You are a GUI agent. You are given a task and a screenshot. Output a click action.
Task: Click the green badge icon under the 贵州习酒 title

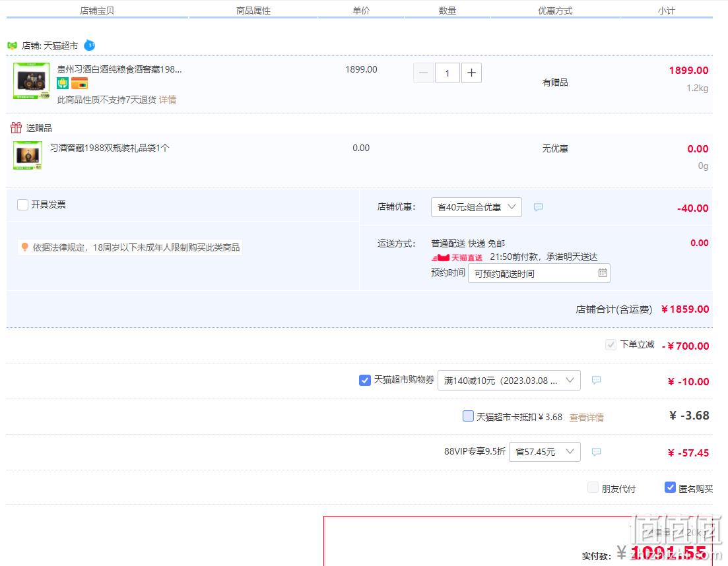pos(63,84)
